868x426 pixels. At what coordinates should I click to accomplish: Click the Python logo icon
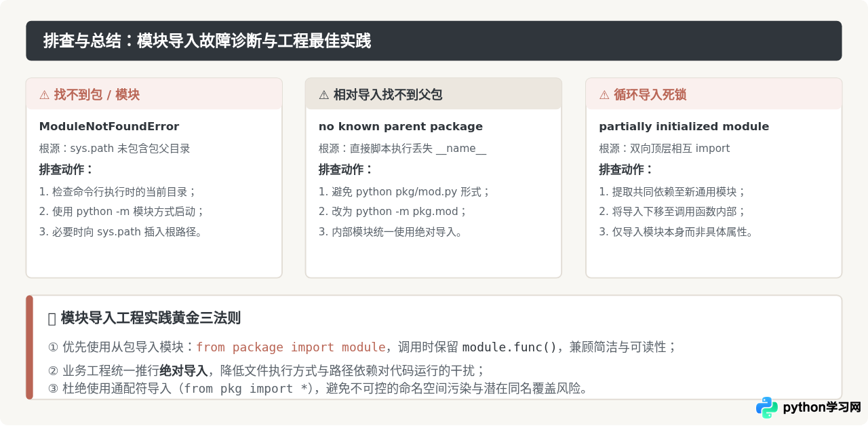(x=767, y=408)
